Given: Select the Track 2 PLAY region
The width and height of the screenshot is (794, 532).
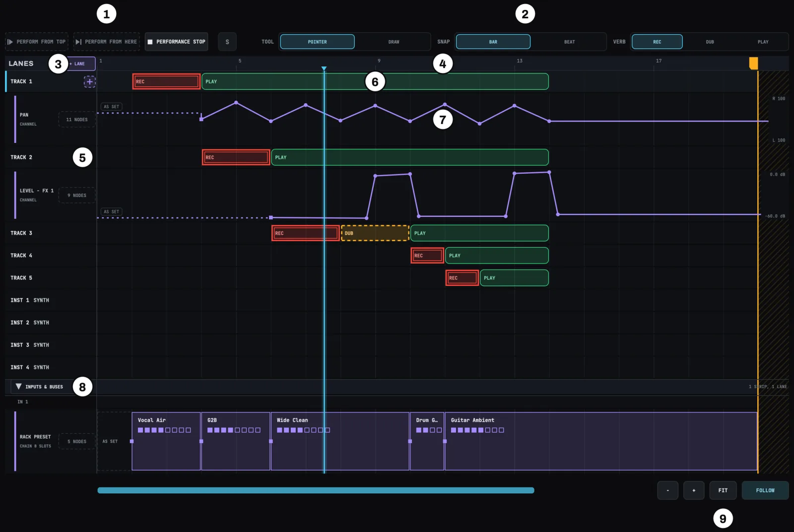Looking at the screenshot, I should [410, 157].
